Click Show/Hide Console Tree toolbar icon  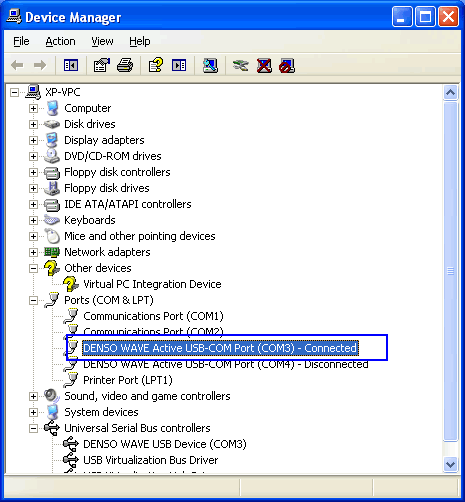tap(71, 65)
